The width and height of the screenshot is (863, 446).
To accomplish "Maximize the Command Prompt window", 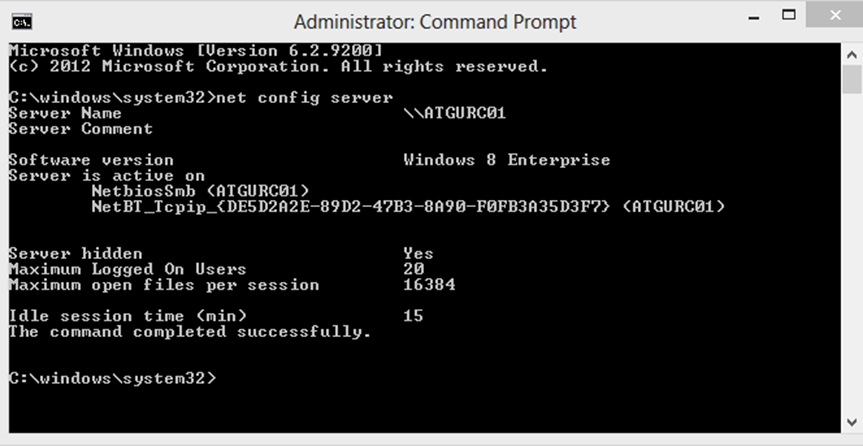I will pyautogui.click(x=789, y=16).
